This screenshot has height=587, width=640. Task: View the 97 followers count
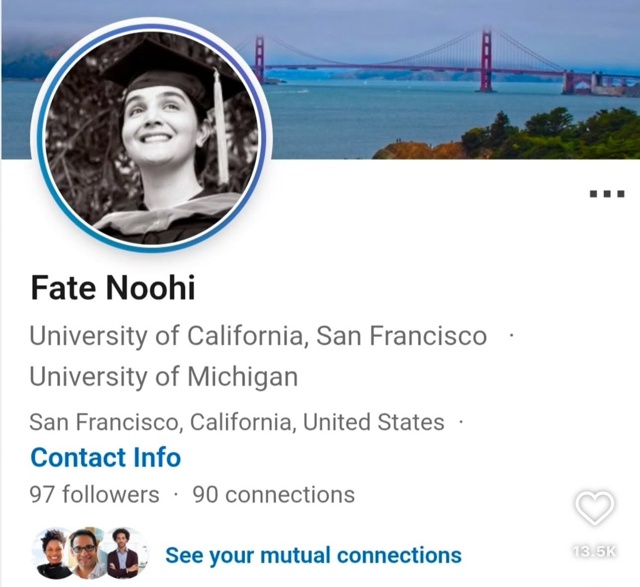pyautogui.click(x=94, y=494)
